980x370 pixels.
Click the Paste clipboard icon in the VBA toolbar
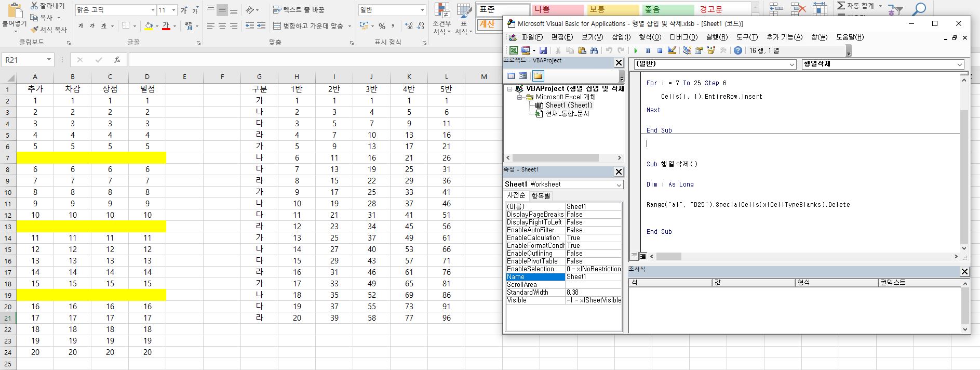(x=582, y=50)
